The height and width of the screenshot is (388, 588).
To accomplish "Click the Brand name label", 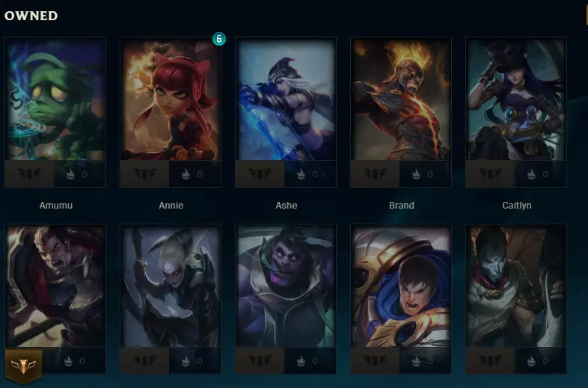I will pos(402,206).
